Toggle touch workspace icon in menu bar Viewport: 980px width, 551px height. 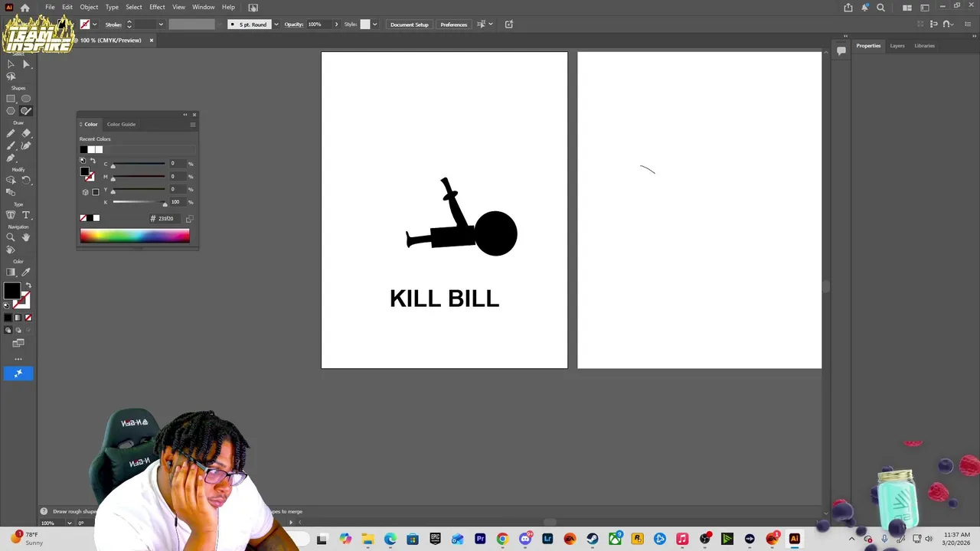[x=253, y=8]
